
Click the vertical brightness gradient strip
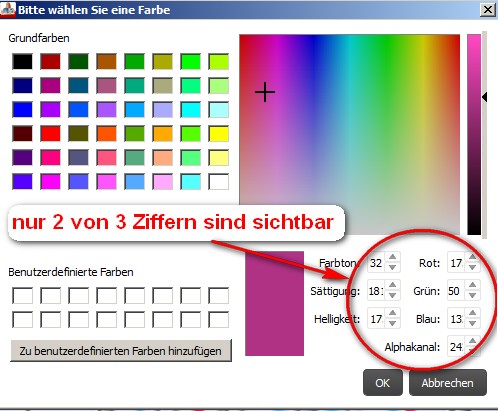point(474,134)
